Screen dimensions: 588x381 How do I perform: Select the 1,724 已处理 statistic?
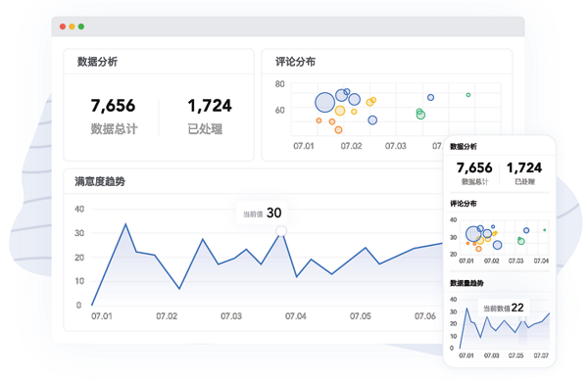tap(210, 117)
